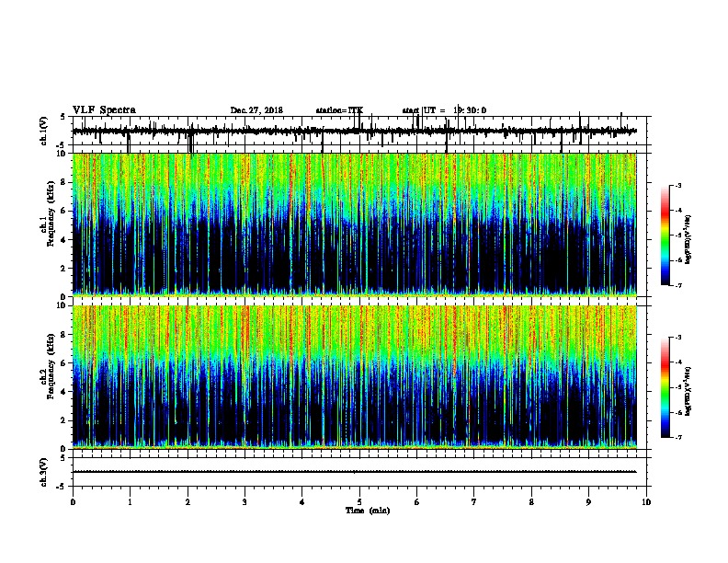This screenshot has height=563, width=728.
Task: Click the "8" kHz tick on ch.1 frequency axis
Action: click(x=64, y=182)
